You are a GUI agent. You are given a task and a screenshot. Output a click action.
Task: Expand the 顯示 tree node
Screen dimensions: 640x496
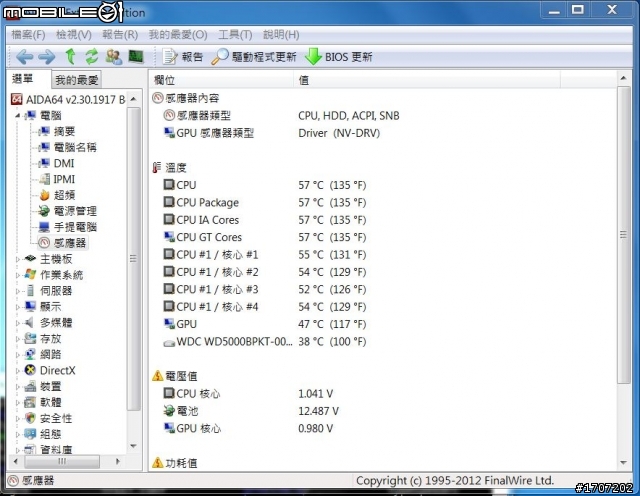point(18,307)
